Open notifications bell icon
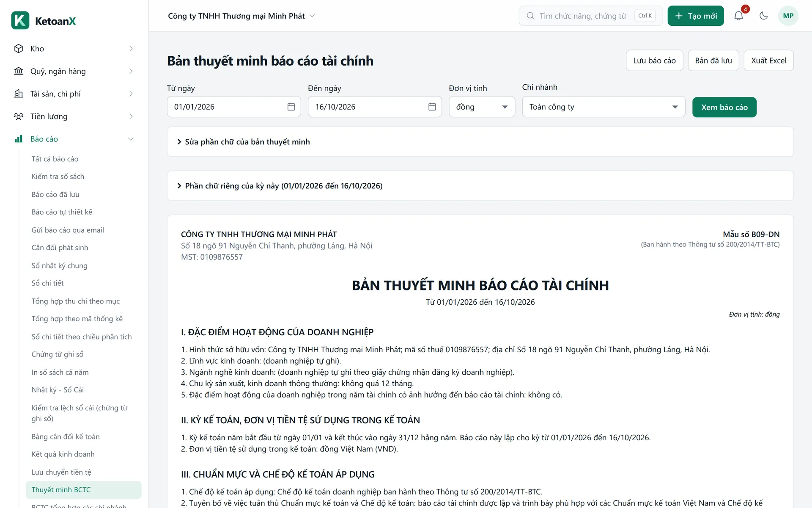The image size is (812, 508). (738, 16)
